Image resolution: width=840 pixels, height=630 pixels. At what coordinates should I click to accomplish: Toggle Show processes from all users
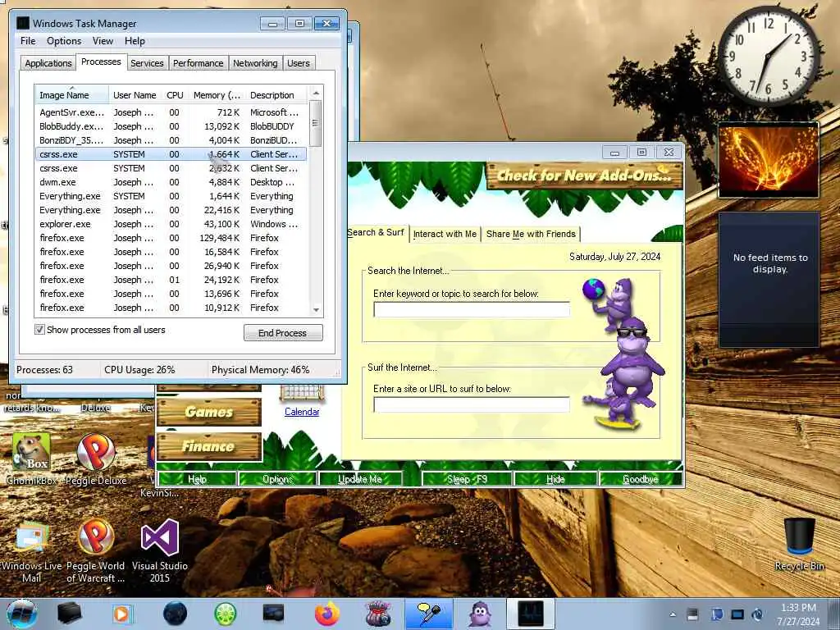pos(39,330)
